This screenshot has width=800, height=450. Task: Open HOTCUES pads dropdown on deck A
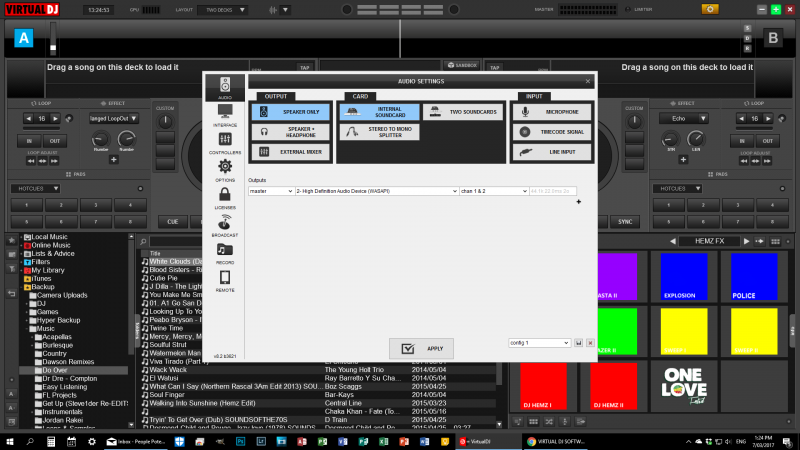(36, 189)
